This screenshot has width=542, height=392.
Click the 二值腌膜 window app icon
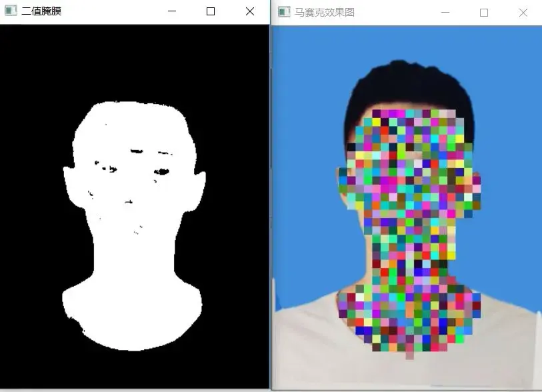[11, 11]
